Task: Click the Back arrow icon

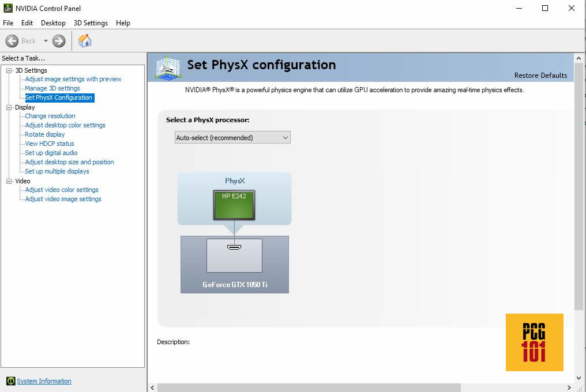Action: tap(12, 41)
